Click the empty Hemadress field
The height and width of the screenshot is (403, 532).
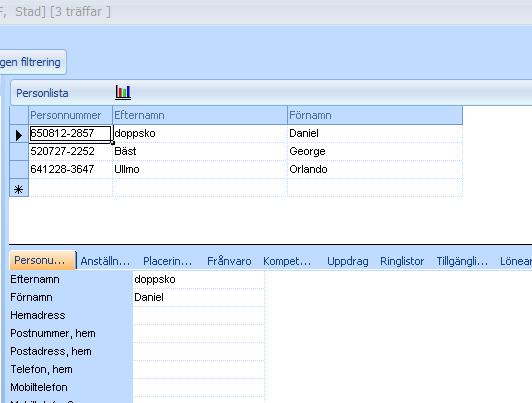point(198,315)
